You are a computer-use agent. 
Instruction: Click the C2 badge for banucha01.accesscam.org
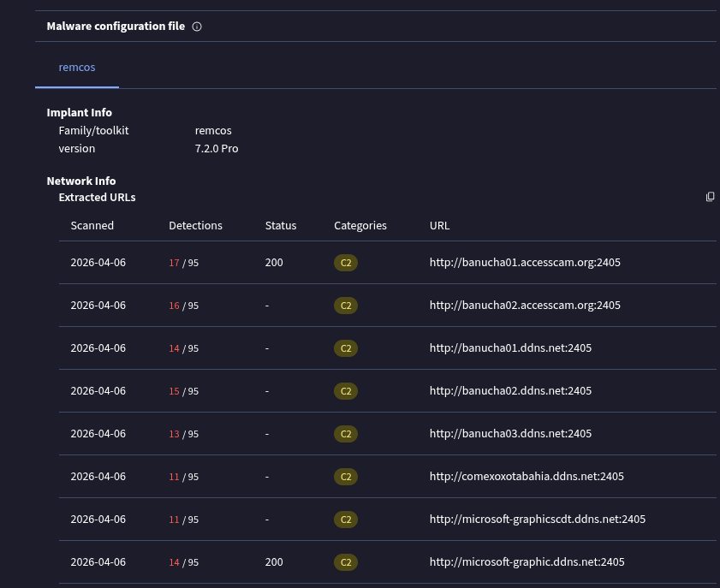coord(346,263)
